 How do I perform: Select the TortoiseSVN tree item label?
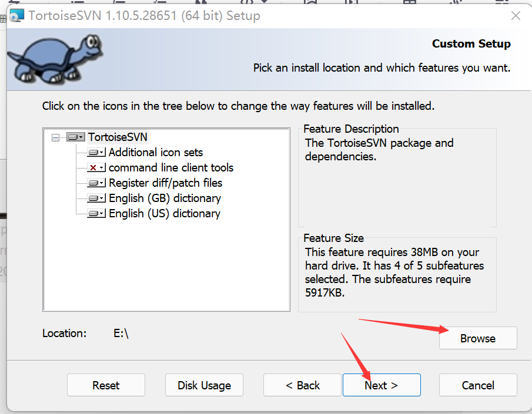pos(118,137)
